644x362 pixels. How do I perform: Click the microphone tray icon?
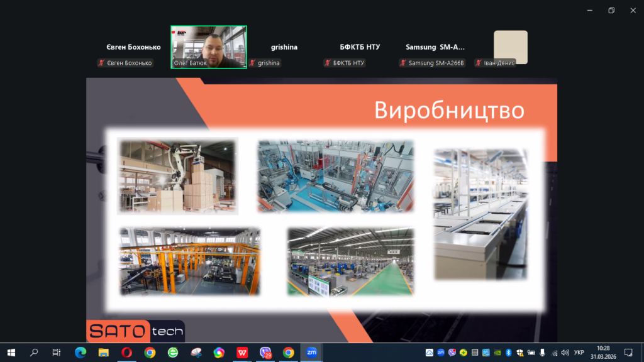click(542, 353)
